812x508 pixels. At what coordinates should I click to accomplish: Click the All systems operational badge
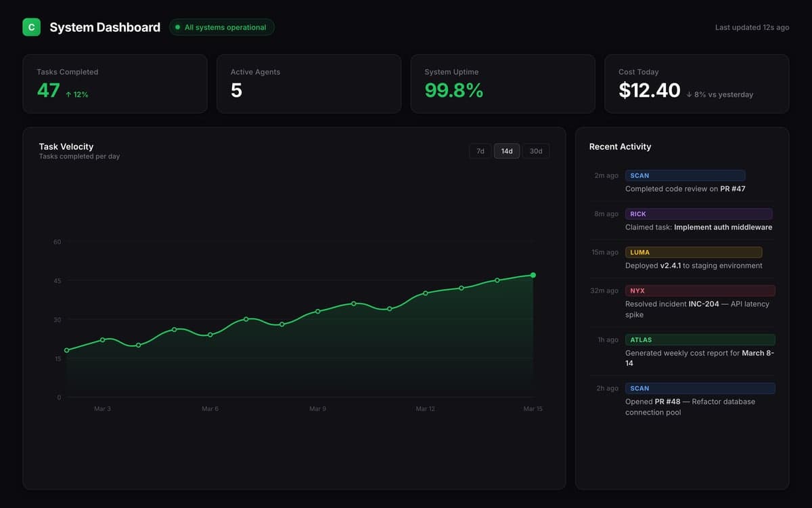221,27
